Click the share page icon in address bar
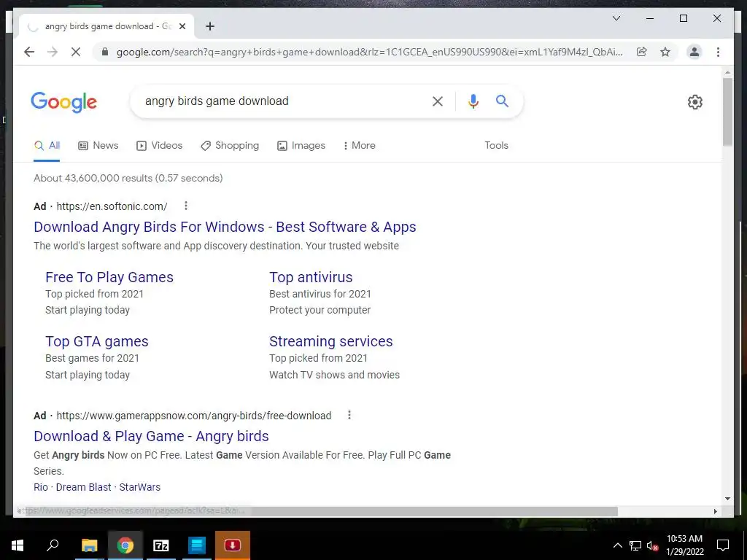Viewport: 747px width, 560px height. point(642,52)
